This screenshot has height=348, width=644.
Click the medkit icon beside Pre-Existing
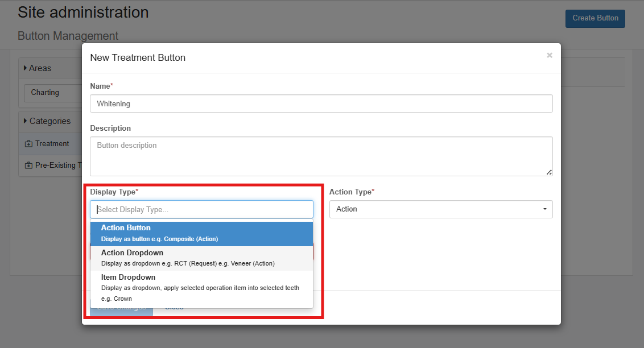(x=28, y=165)
